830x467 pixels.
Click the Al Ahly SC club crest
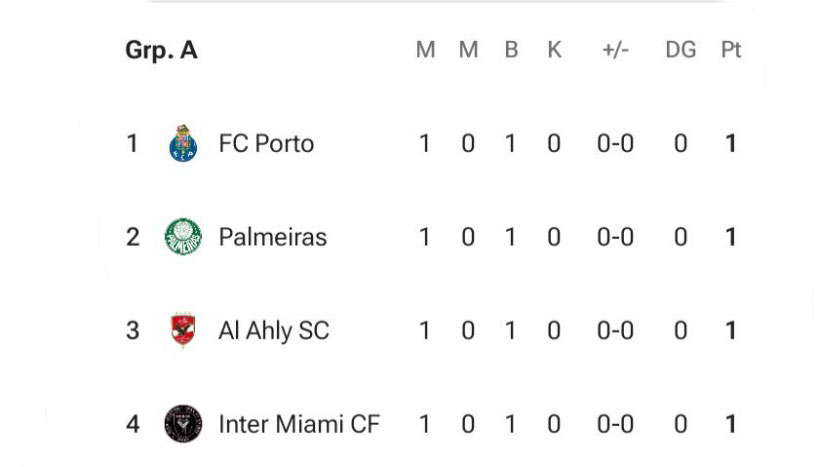coord(183,330)
